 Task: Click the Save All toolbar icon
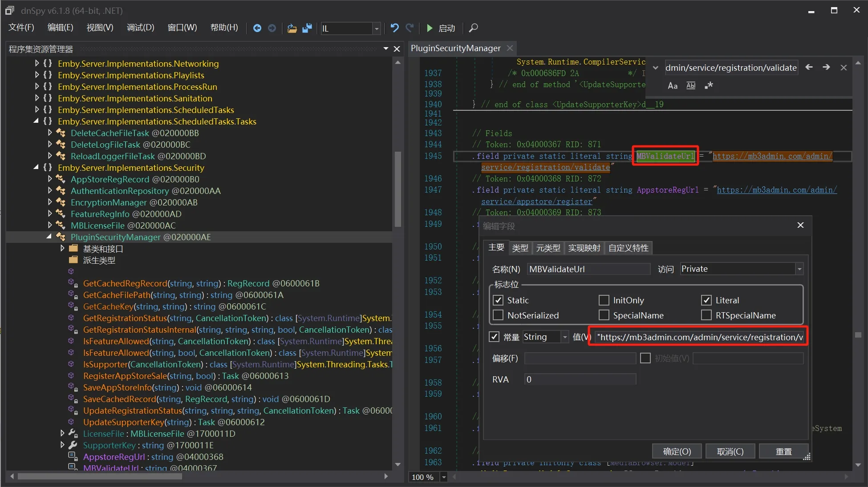point(307,28)
